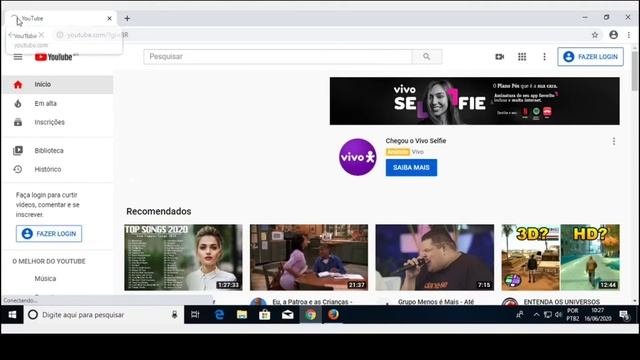Screen dimensions: 640x360
Task: Open Inscrições in the sidebar
Action: pyautogui.click(x=58, y=122)
